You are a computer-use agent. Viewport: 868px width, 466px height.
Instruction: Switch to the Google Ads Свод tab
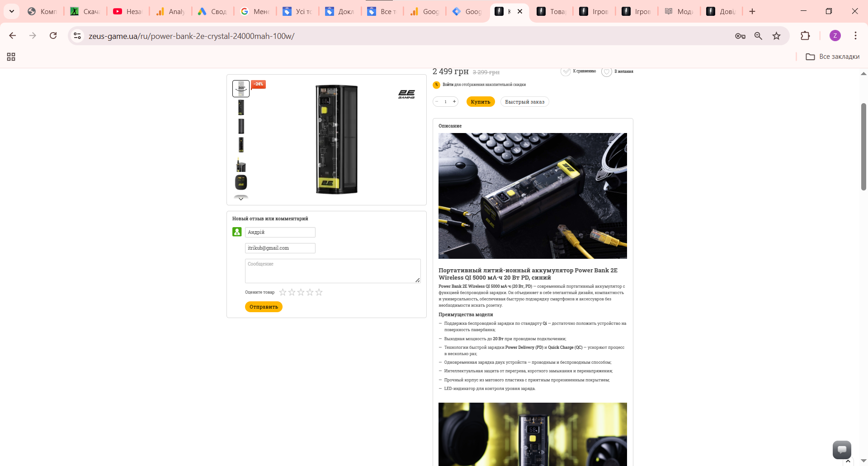[x=212, y=11]
